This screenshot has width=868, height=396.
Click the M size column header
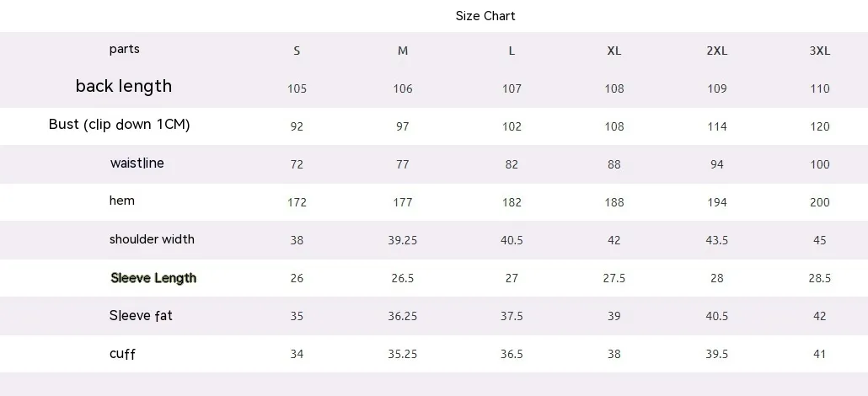click(x=403, y=51)
